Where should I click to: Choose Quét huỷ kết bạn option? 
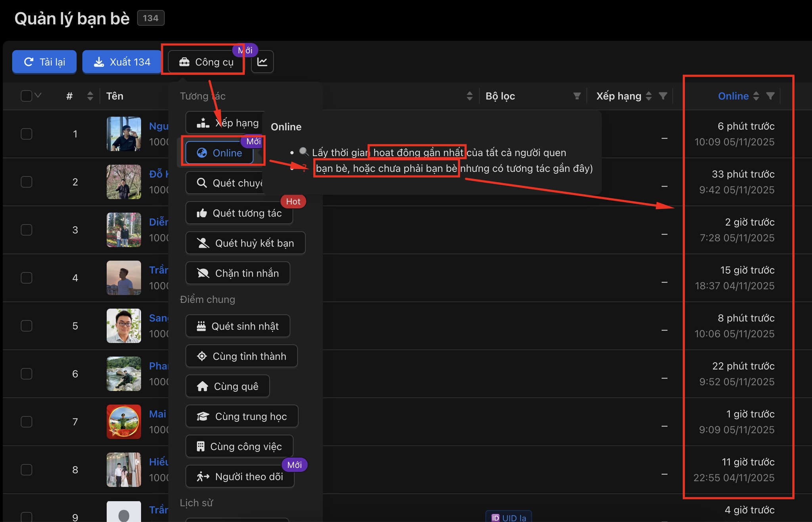point(245,243)
